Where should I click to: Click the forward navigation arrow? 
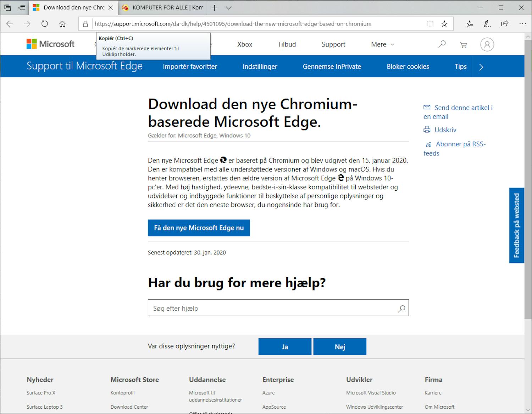click(27, 24)
